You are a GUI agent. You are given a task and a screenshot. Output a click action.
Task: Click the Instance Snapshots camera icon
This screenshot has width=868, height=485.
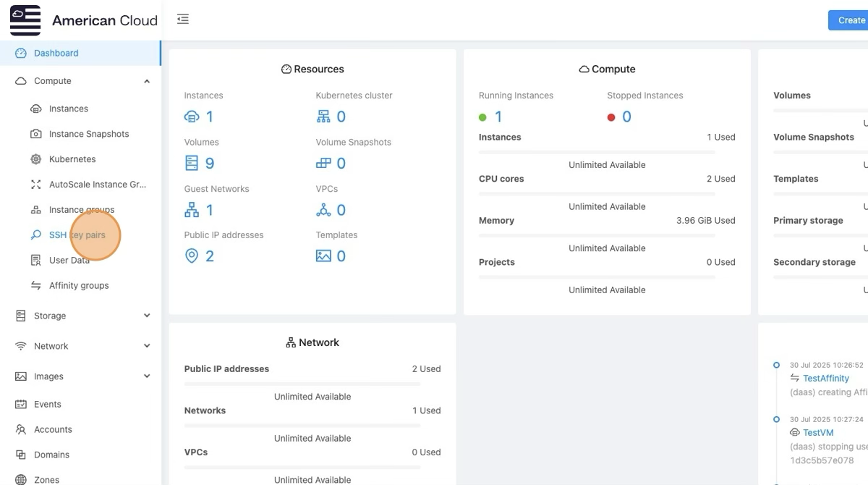35,134
